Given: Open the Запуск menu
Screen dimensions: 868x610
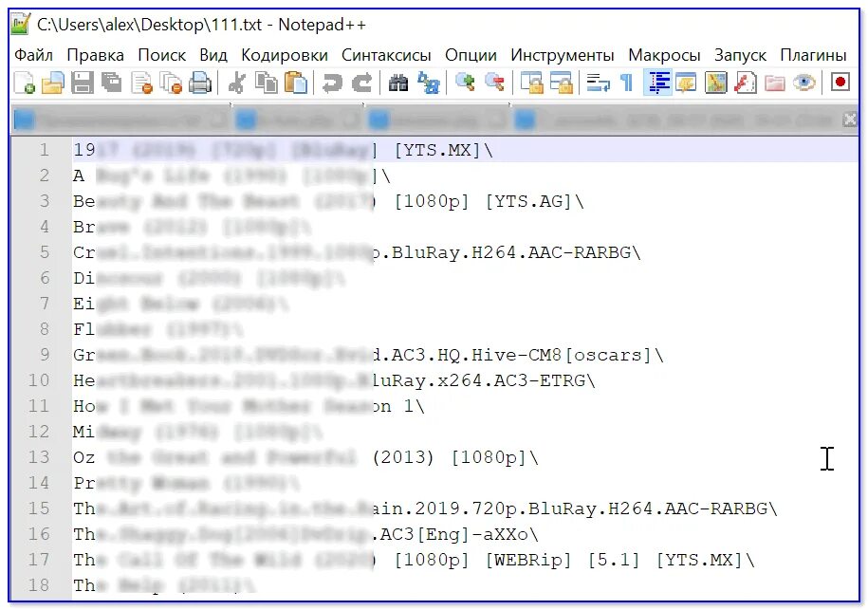Looking at the screenshot, I should coord(740,55).
